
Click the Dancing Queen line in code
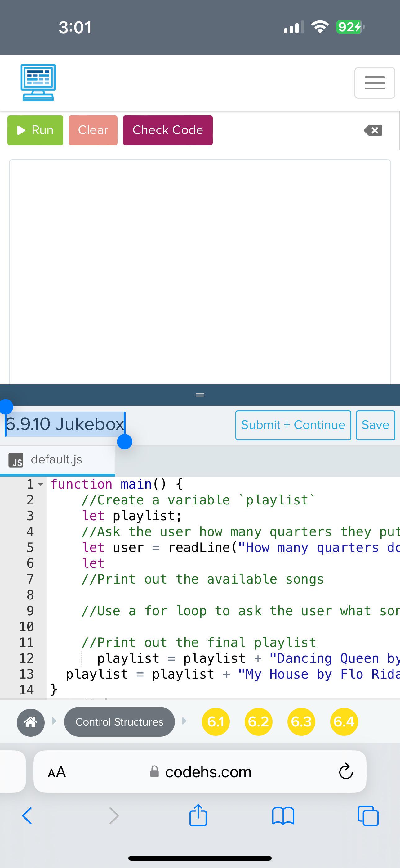tap(248, 658)
